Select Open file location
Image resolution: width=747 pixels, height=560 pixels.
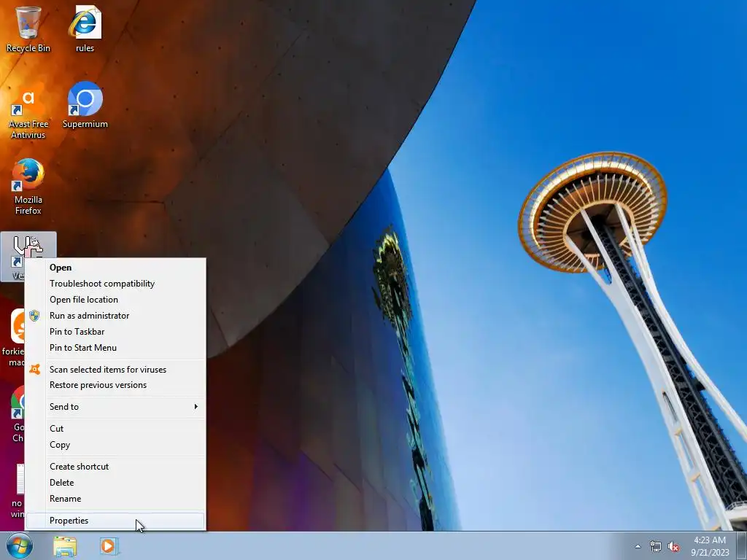[x=115, y=300]
